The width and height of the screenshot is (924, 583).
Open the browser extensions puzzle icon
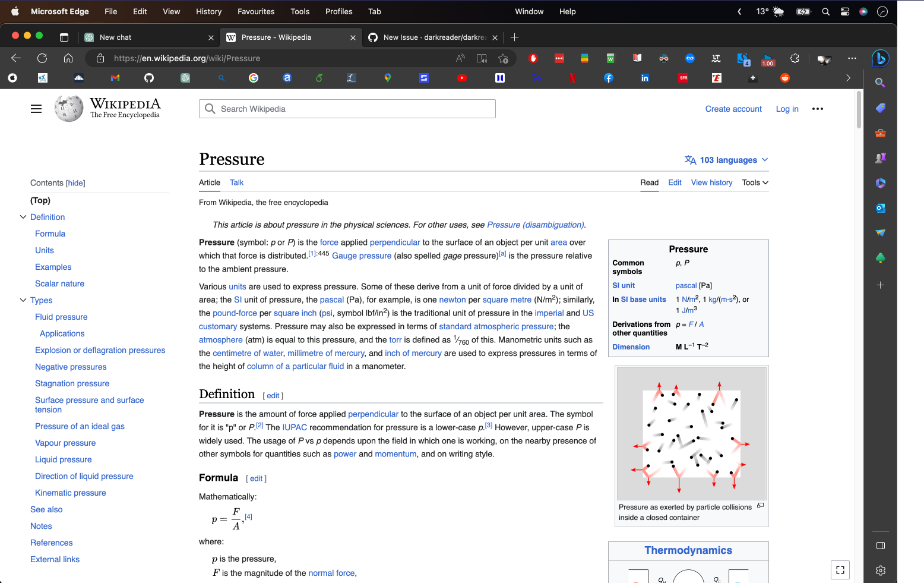tap(795, 58)
